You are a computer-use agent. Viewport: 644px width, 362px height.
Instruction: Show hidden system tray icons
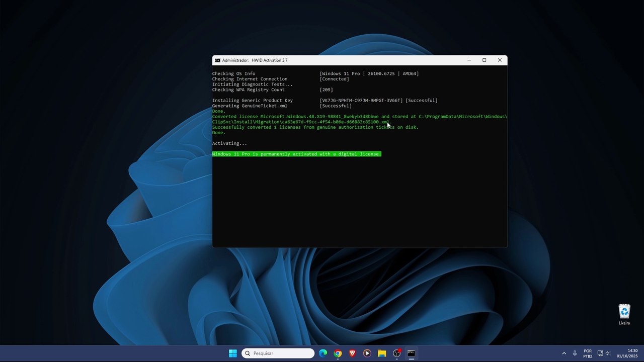pos(564,353)
